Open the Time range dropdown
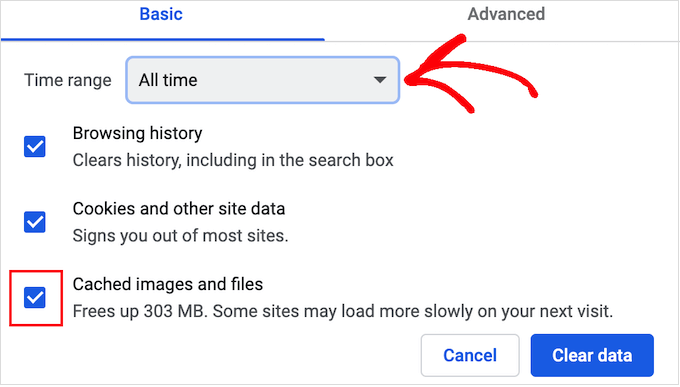The height and width of the screenshot is (387, 680). [x=262, y=80]
